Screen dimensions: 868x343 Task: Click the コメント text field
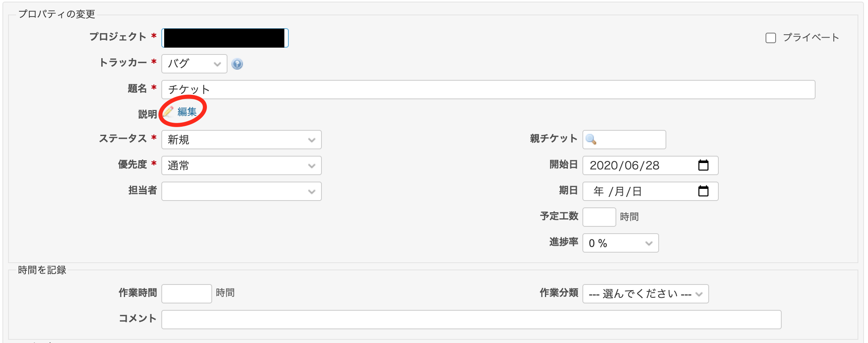[x=472, y=320]
